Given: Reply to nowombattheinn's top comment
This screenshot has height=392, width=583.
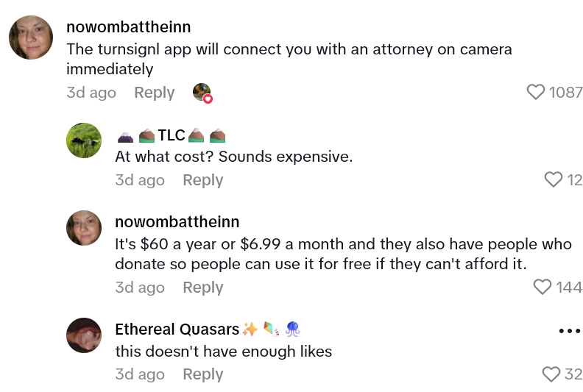Looking at the screenshot, I should [154, 93].
